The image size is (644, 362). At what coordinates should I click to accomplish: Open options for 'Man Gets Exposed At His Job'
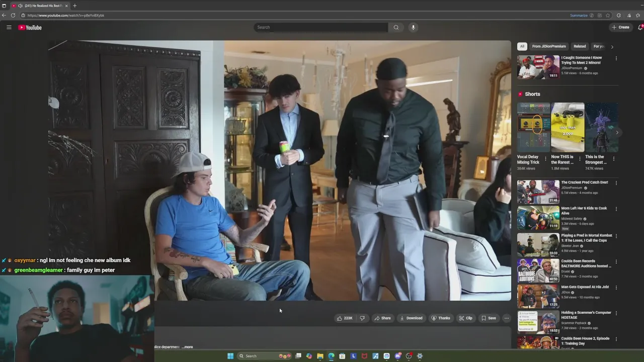(x=616, y=288)
